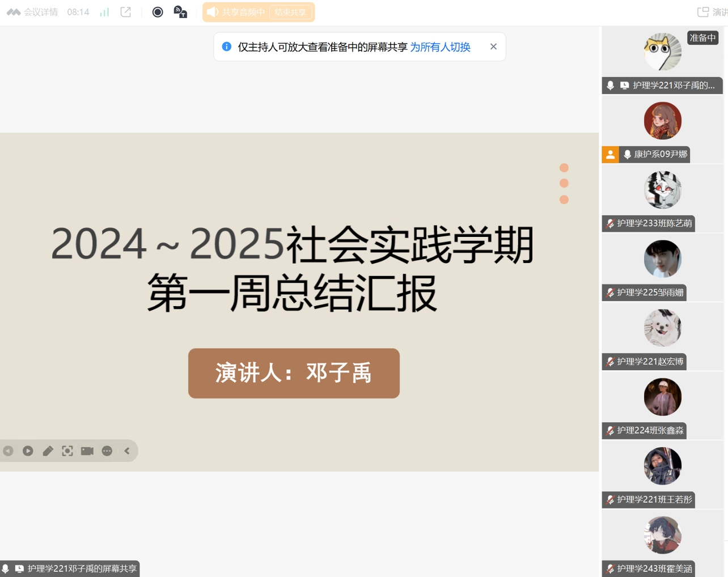The image size is (728, 577).
Task: Click the network signal strength icon
Action: pyautogui.click(x=104, y=12)
